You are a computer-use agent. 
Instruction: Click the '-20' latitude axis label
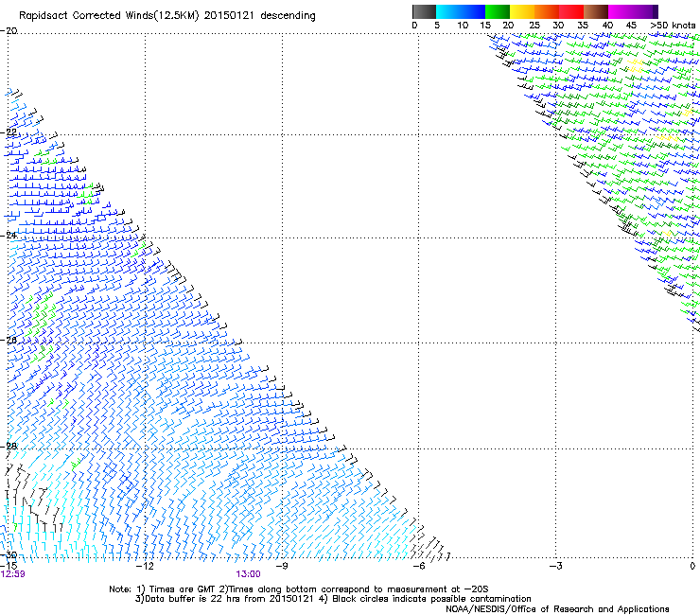(x=9, y=31)
